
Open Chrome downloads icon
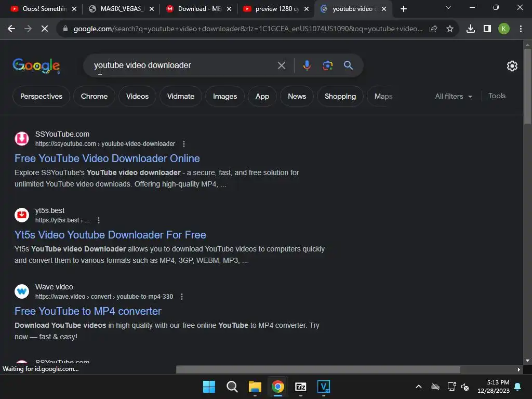click(x=470, y=29)
